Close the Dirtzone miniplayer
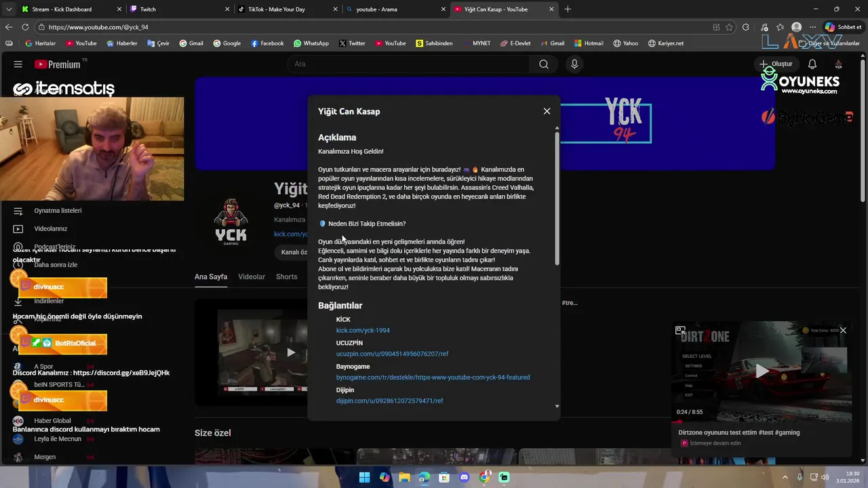 [x=843, y=330]
